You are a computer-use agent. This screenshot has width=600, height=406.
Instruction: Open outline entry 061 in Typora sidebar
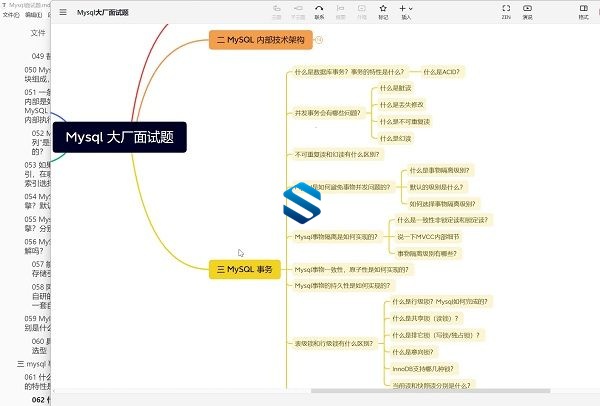37,382
